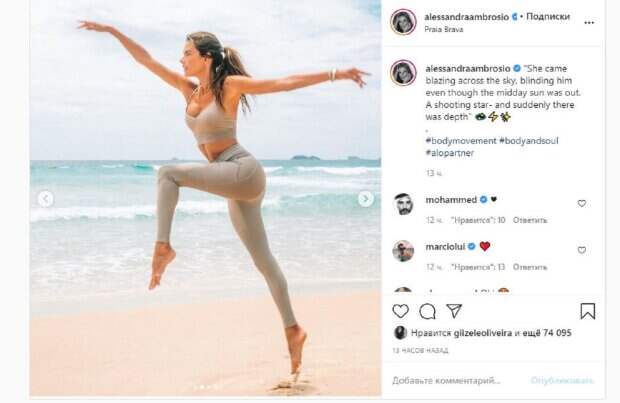Like mohammed's comment with the heart
620x403 pixels.
[582, 203]
